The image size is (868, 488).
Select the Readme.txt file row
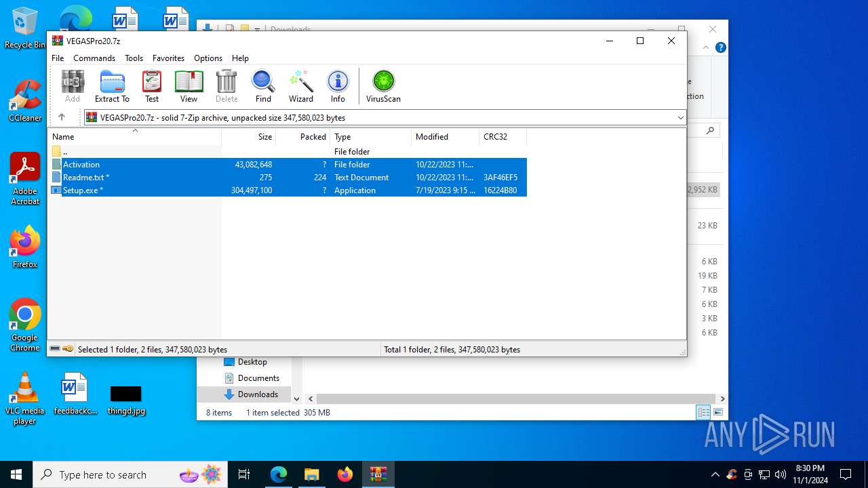288,178
